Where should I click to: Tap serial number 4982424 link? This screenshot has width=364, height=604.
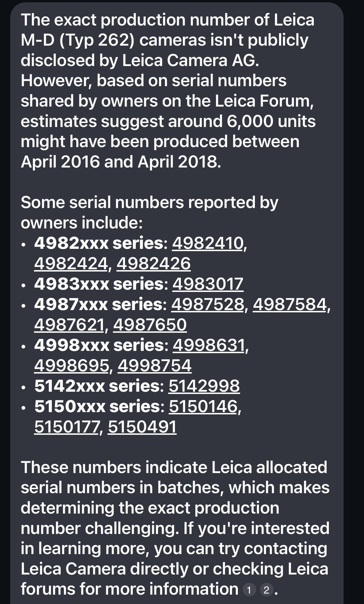tap(71, 264)
